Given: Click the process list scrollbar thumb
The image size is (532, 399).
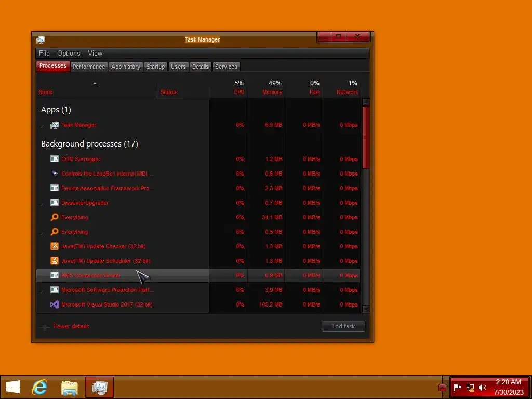Looking at the screenshot, I should pyautogui.click(x=366, y=137).
